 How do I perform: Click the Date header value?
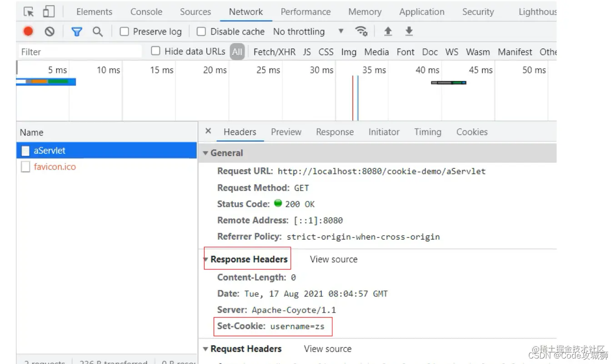point(316,294)
